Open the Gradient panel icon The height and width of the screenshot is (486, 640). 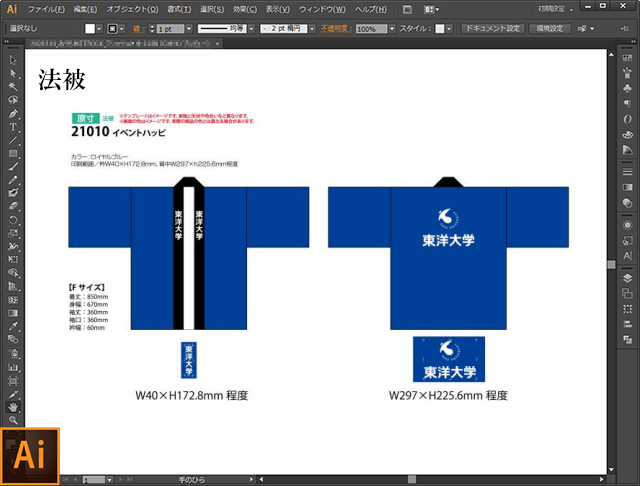point(627,187)
